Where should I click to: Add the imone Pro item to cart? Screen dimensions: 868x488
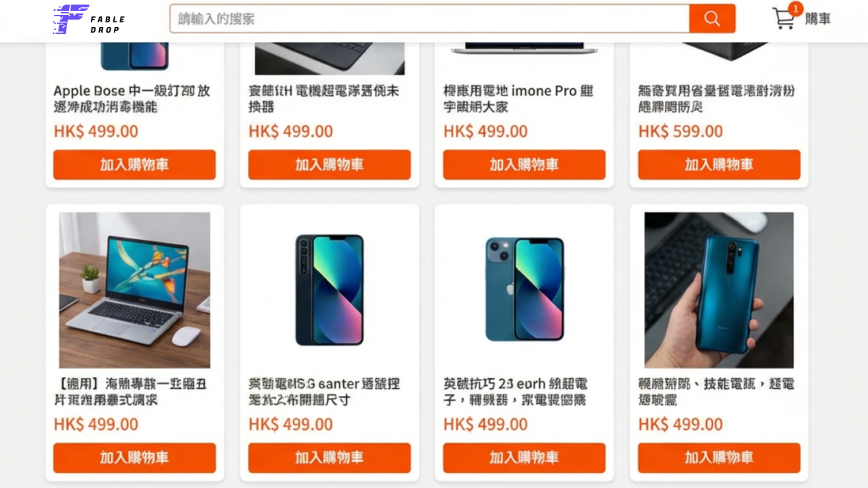[524, 165]
